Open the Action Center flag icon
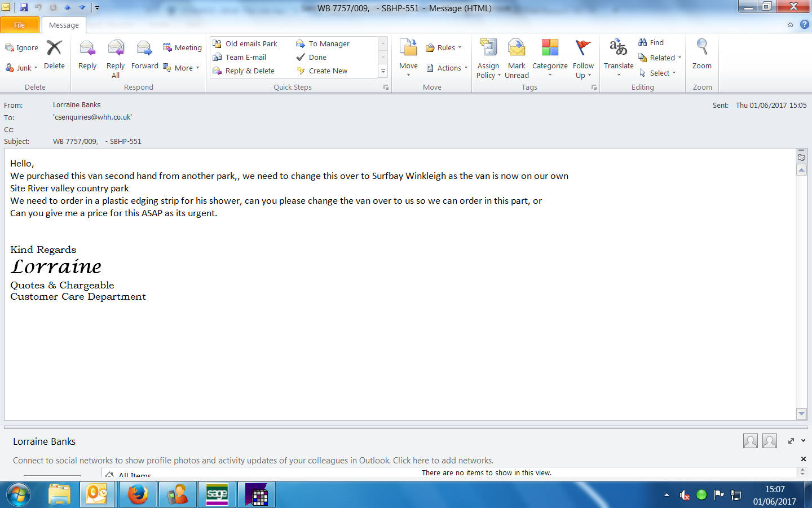The image size is (812, 508). pos(719,495)
